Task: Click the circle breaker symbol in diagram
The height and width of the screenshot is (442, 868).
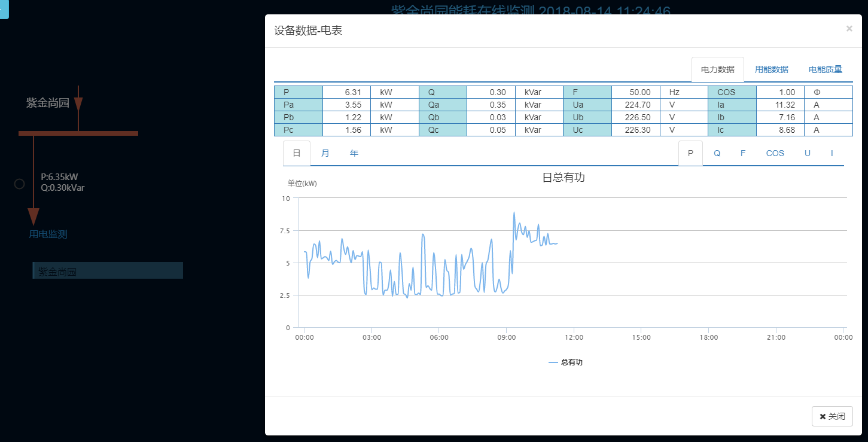Action: pyautogui.click(x=19, y=184)
